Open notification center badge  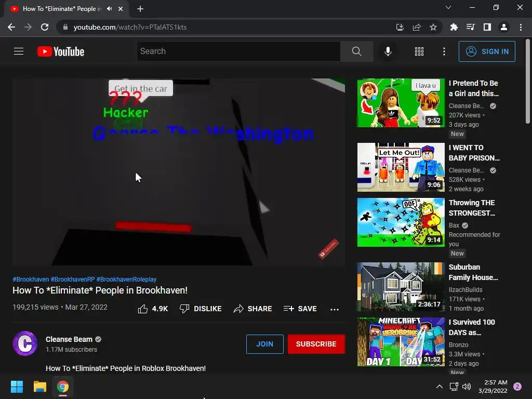[x=517, y=387]
